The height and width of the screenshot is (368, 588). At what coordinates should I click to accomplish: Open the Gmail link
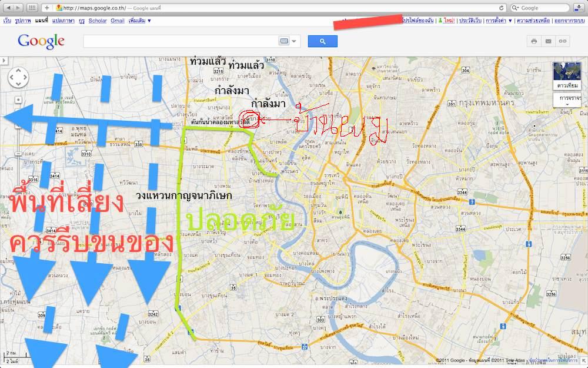click(x=118, y=21)
